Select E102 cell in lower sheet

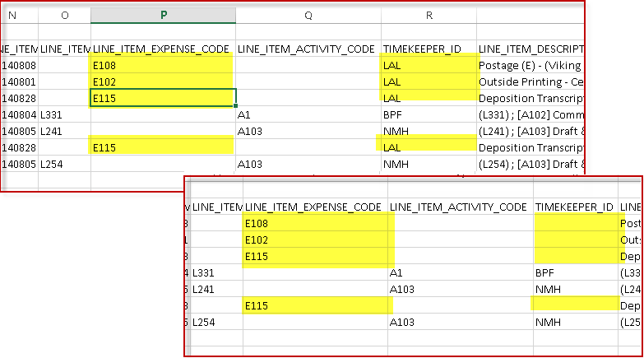point(315,239)
